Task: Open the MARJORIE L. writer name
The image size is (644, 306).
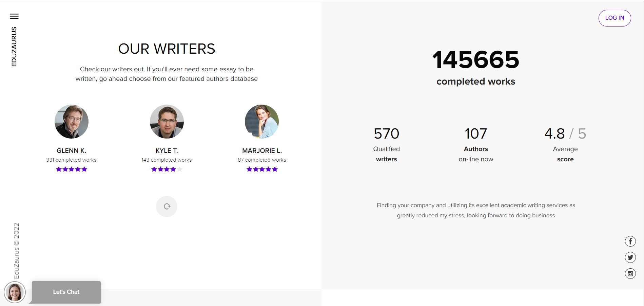Action: pos(262,151)
